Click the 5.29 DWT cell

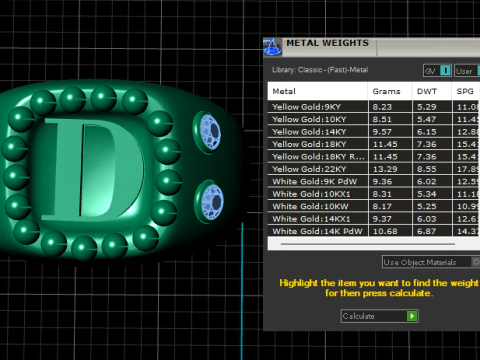(432, 107)
